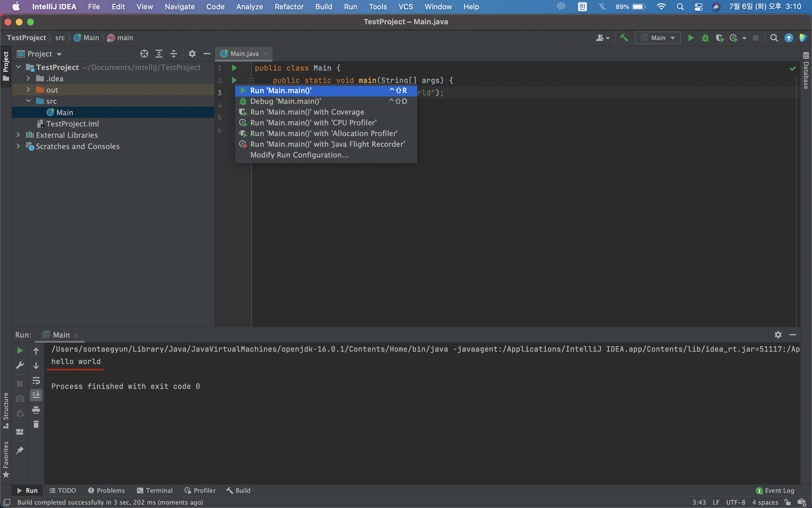Image resolution: width=812 pixels, height=508 pixels.
Task: Open the Project view dropdown
Action: [x=39, y=54]
